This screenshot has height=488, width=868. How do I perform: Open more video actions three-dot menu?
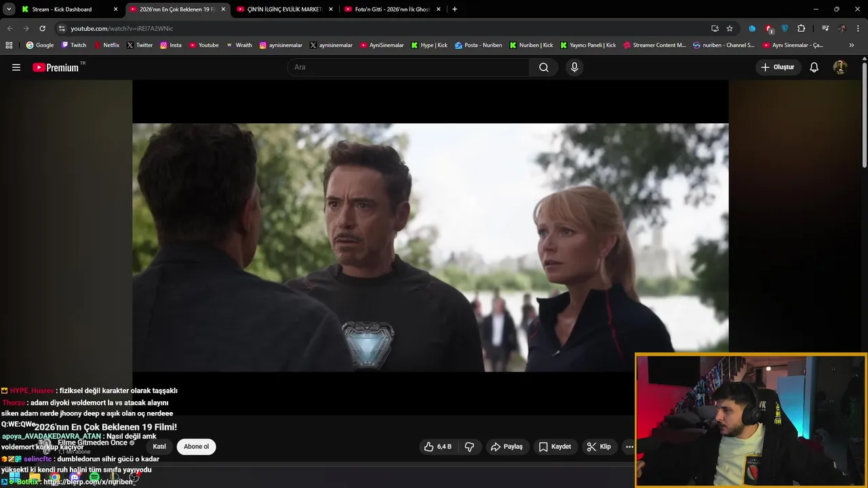(629, 447)
